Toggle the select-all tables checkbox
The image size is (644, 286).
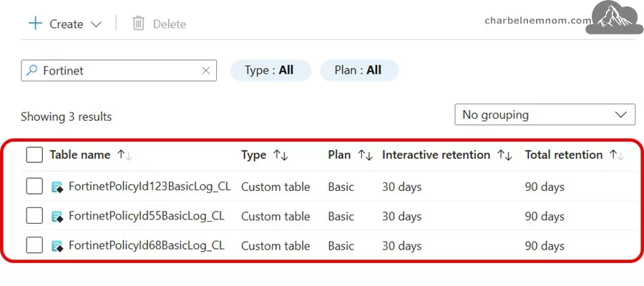34,155
